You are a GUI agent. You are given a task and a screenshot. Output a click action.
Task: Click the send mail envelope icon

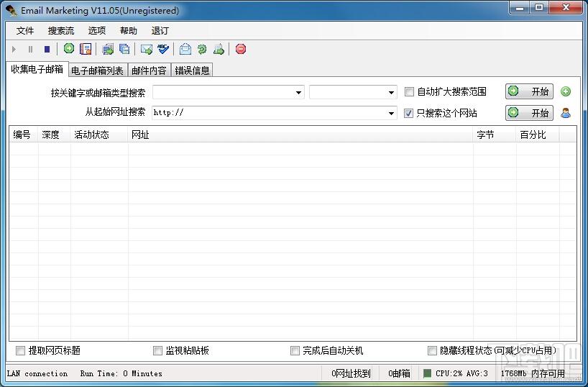click(147, 49)
